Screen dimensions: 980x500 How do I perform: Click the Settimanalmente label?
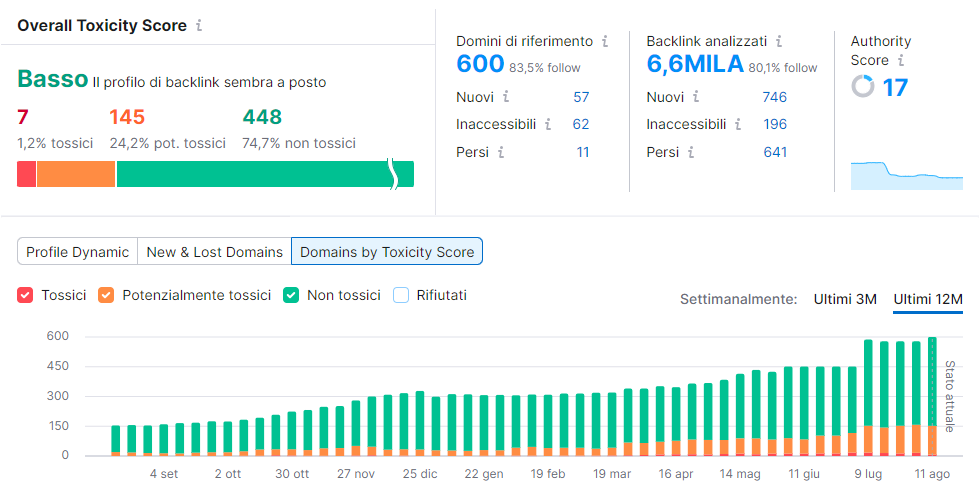tap(739, 299)
